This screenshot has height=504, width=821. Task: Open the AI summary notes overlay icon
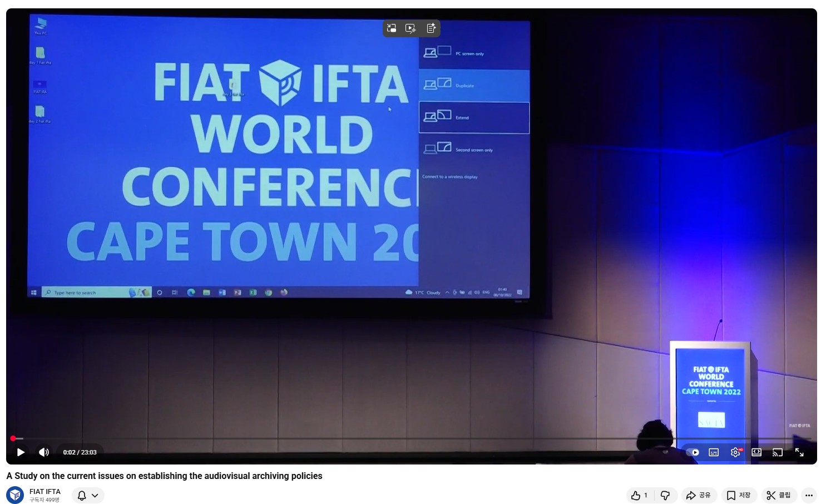(431, 28)
